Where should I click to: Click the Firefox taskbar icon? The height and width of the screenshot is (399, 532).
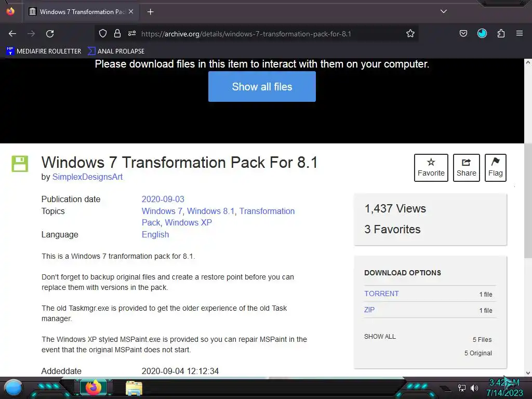(94, 388)
